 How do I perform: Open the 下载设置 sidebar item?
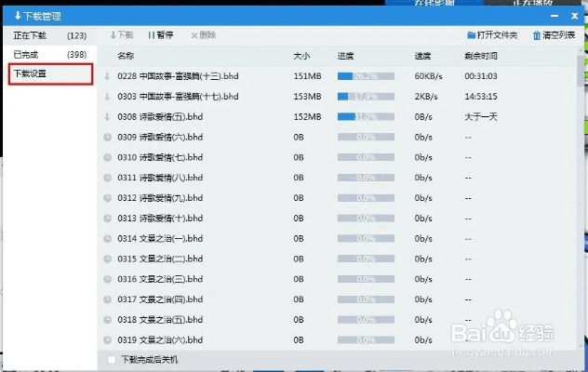pyautogui.click(x=50, y=73)
